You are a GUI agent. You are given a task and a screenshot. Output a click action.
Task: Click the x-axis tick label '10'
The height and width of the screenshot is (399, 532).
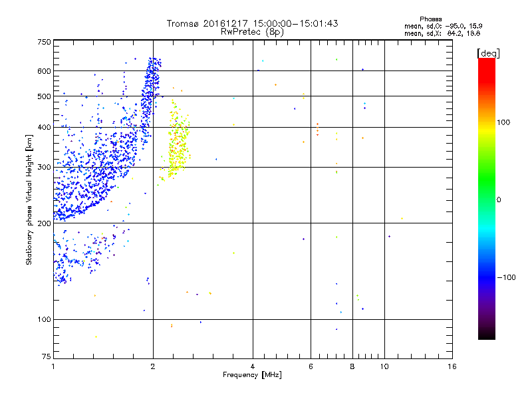click(384, 366)
